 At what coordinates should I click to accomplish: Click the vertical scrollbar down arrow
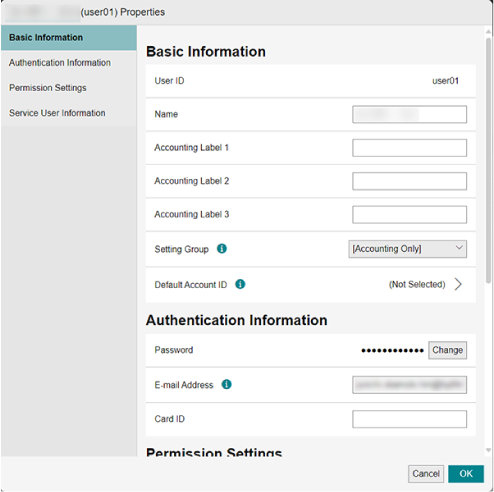click(x=488, y=450)
